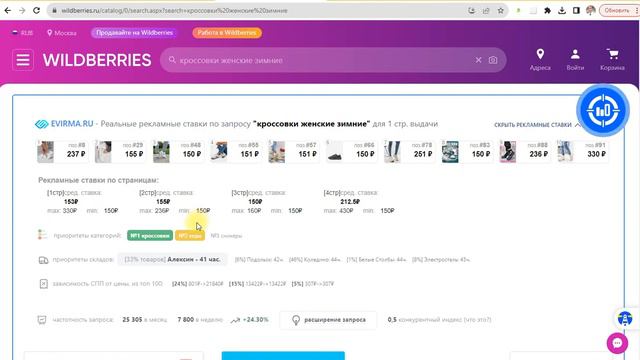Open ad thumbnail at position #88, 236 ₽
This screenshot has width=640, height=360.
click(525, 151)
